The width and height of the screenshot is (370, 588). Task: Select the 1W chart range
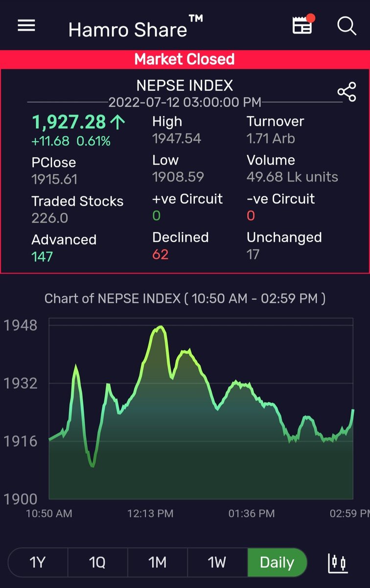click(217, 562)
